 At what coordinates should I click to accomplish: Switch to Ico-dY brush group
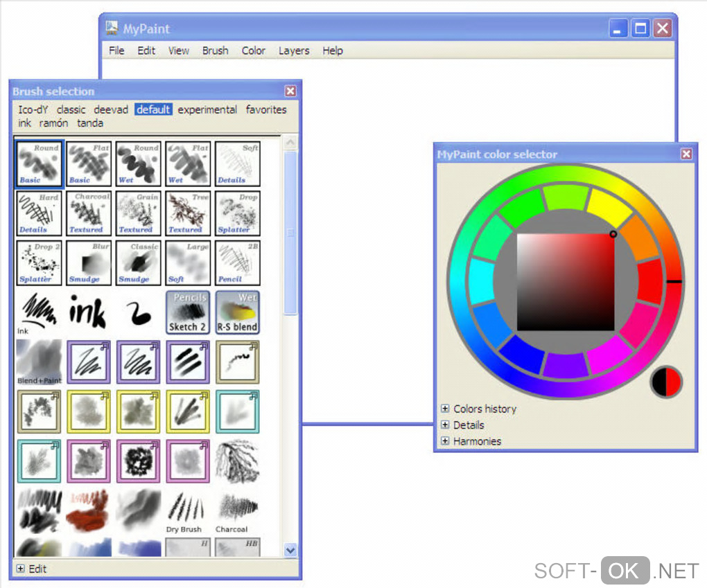coord(33,109)
